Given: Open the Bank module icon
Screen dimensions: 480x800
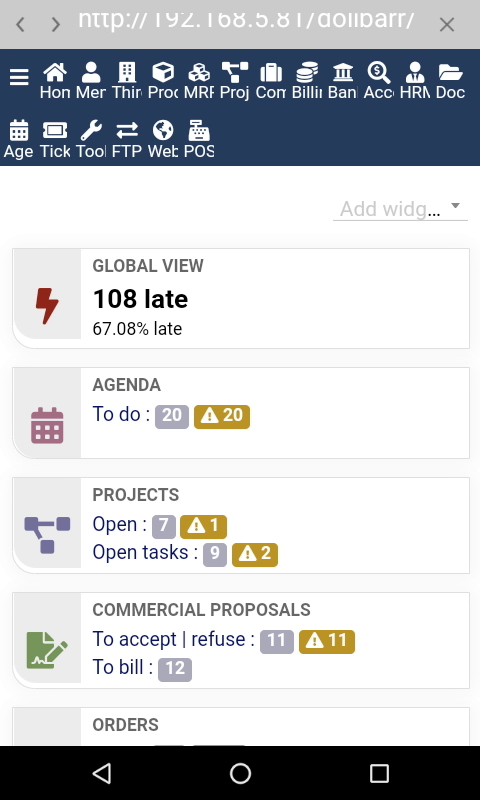Looking at the screenshot, I should (343, 73).
